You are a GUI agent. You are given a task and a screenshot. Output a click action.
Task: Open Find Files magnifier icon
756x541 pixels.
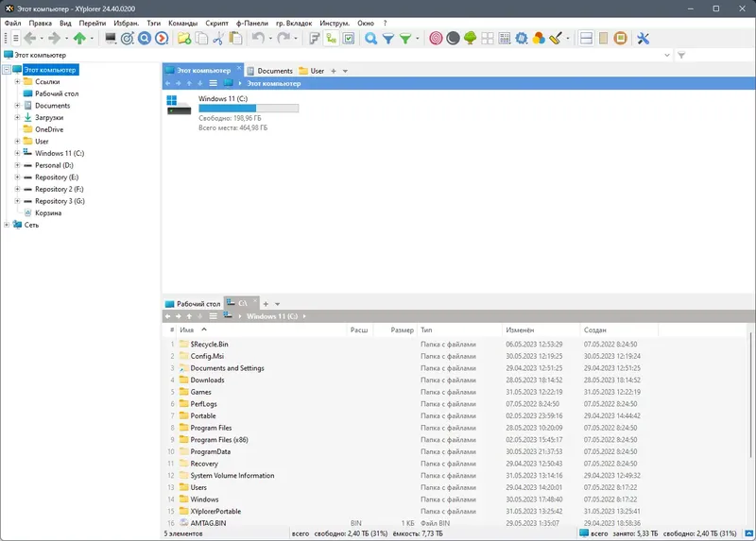pos(370,38)
